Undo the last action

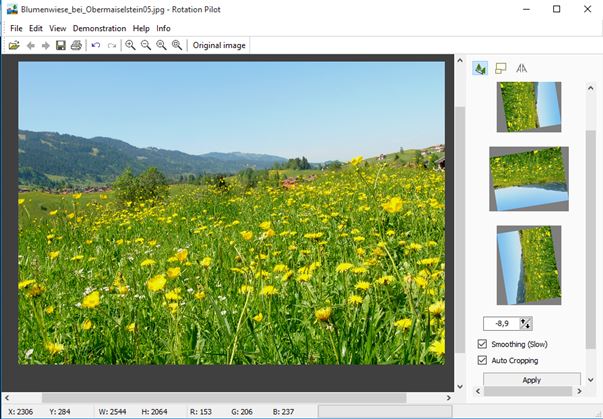coord(96,45)
